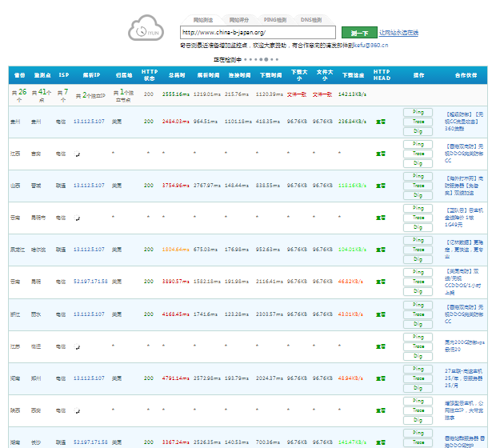
Task: Click Dig in the 4168.45ms row
Action: 418,324
